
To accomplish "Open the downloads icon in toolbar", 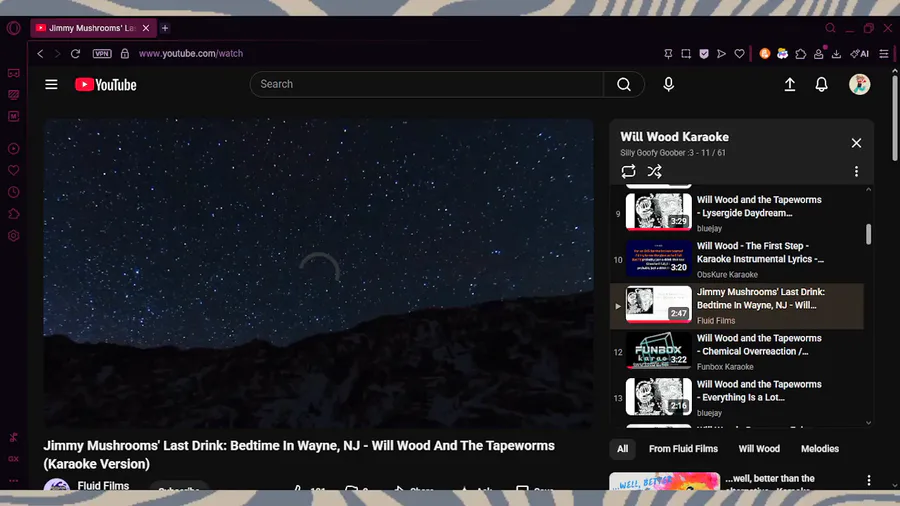I will (x=836, y=53).
